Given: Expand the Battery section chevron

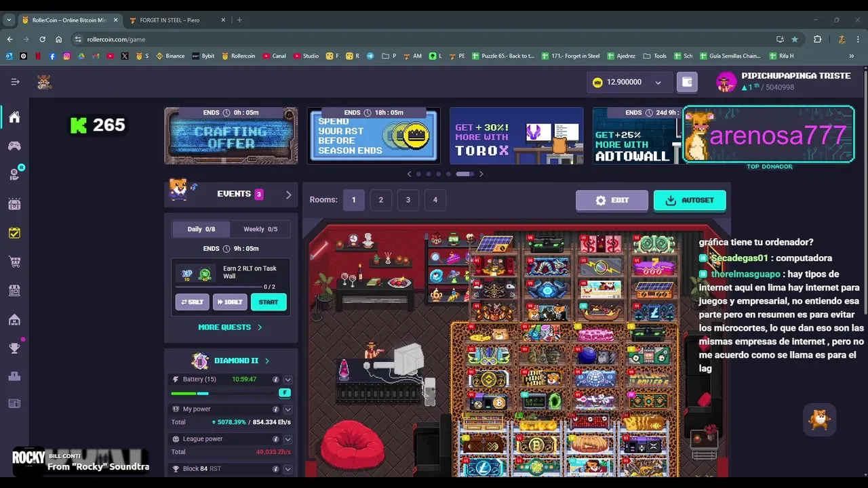Looking at the screenshot, I should pos(288,380).
